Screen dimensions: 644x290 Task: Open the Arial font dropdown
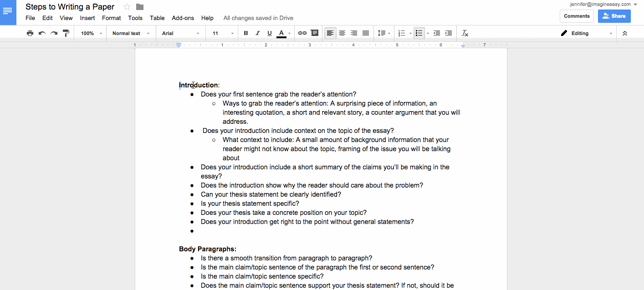pyautogui.click(x=180, y=33)
